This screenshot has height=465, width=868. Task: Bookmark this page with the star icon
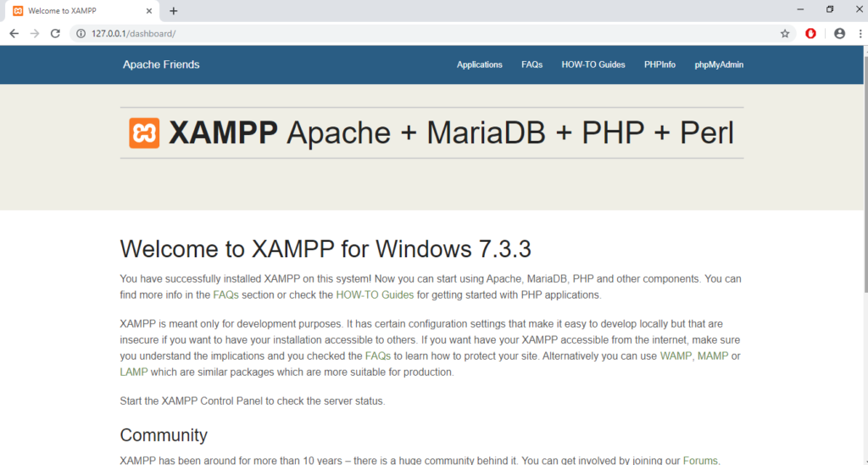[x=785, y=34]
